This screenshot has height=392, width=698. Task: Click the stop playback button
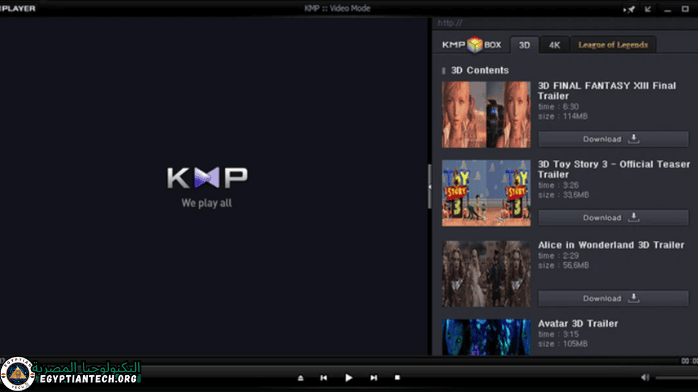point(397,378)
